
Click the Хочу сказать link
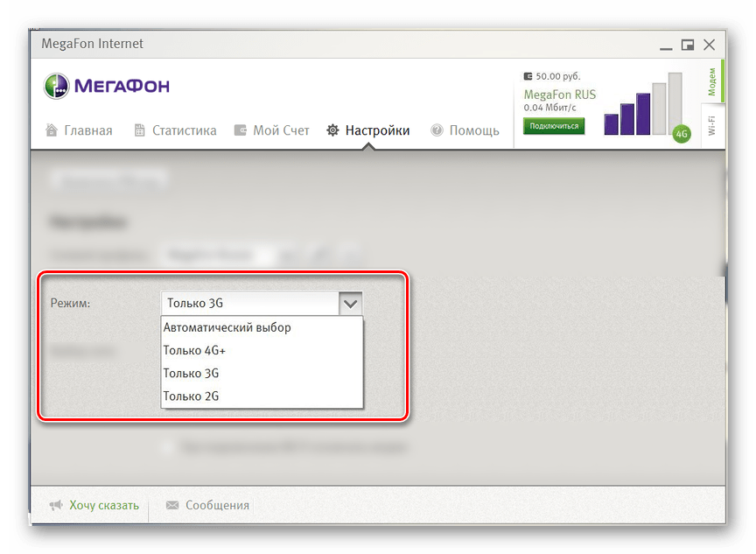click(x=104, y=505)
